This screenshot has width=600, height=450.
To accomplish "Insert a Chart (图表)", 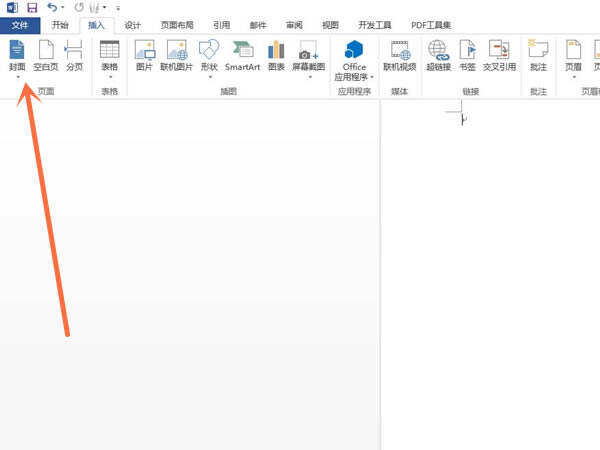I will (276, 56).
